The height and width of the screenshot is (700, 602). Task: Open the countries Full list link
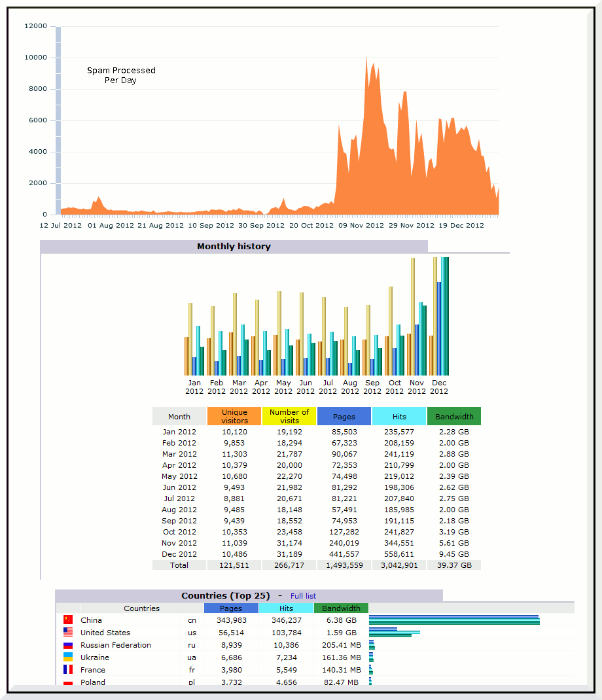[x=303, y=596]
